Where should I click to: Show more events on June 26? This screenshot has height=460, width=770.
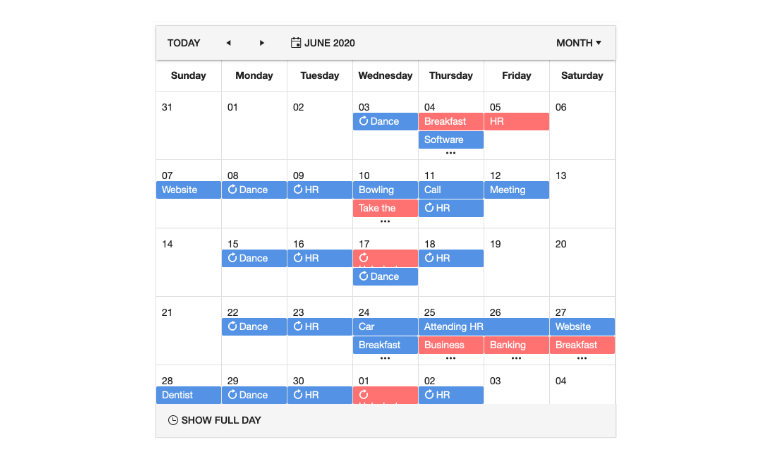(516, 358)
